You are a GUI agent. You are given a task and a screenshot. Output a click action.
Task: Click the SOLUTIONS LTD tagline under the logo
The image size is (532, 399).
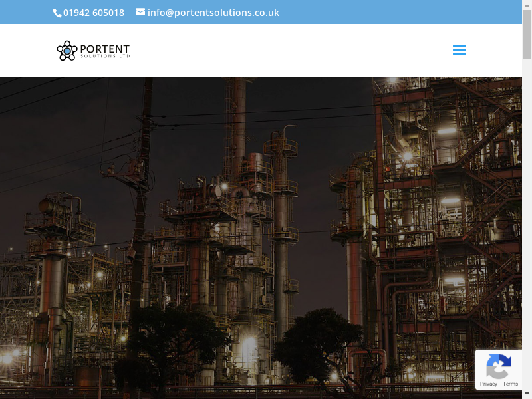[x=105, y=57]
